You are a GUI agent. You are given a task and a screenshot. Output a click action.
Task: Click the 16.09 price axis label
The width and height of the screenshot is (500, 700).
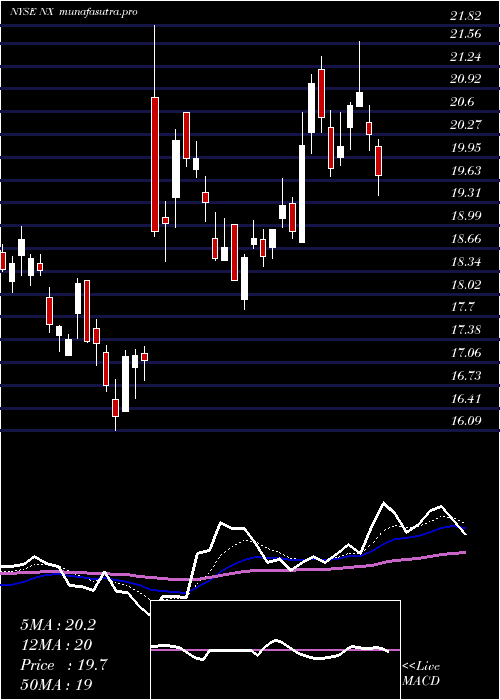click(x=466, y=421)
